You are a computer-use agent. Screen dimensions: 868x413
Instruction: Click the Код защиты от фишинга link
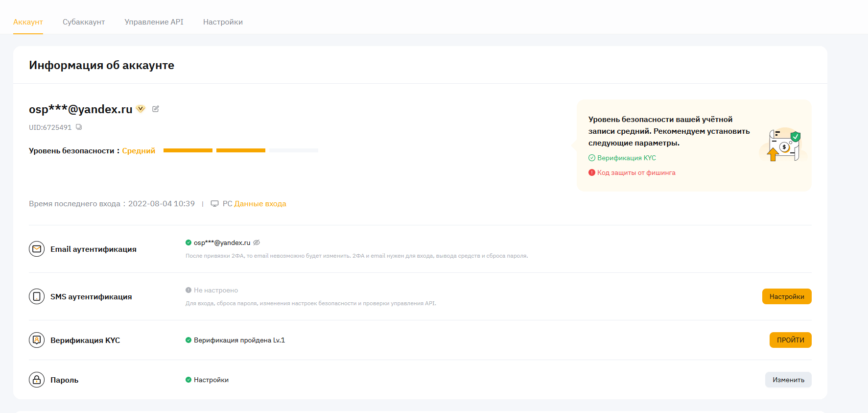coord(636,172)
